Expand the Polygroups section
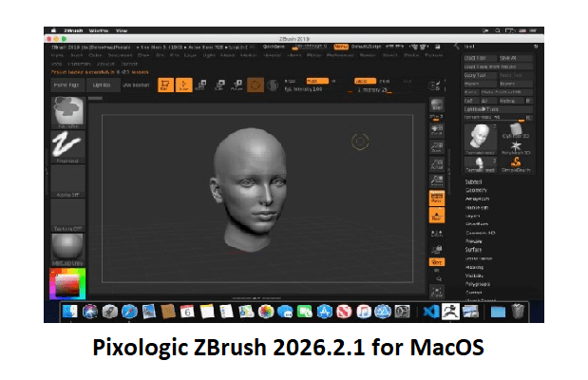The width and height of the screenshot is (588, 380). pyautogui.click(x=478, y=284)
